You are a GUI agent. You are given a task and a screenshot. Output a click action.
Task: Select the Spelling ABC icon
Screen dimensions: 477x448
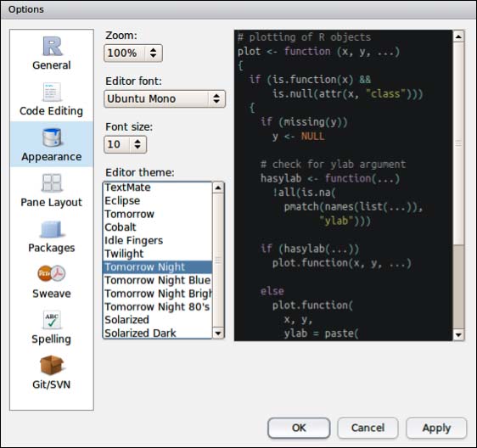tap(52, 320)
